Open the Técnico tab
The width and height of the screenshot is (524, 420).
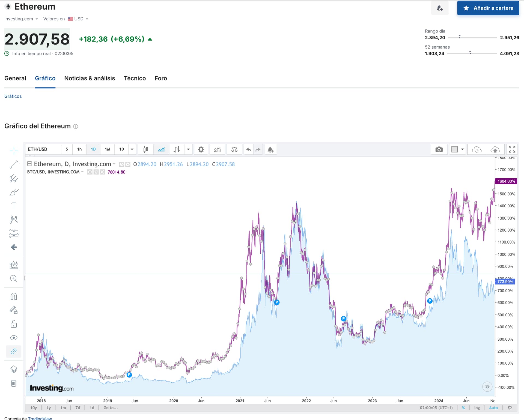tap(135, 78)
